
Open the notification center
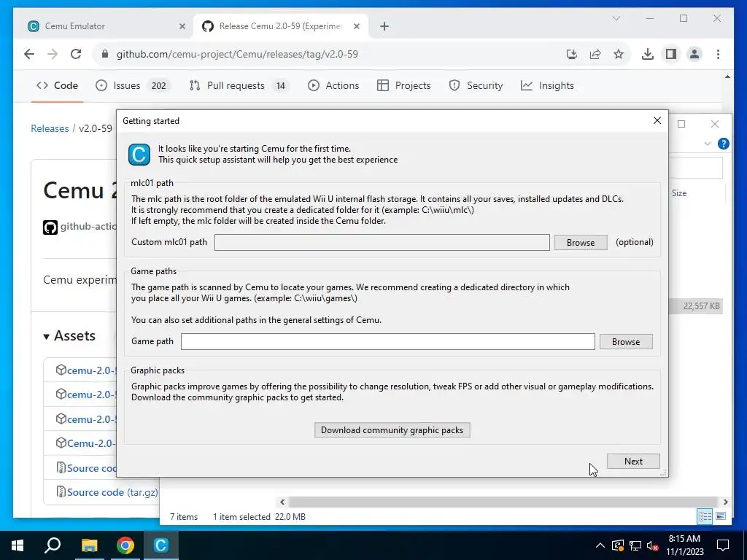(723, 545)
